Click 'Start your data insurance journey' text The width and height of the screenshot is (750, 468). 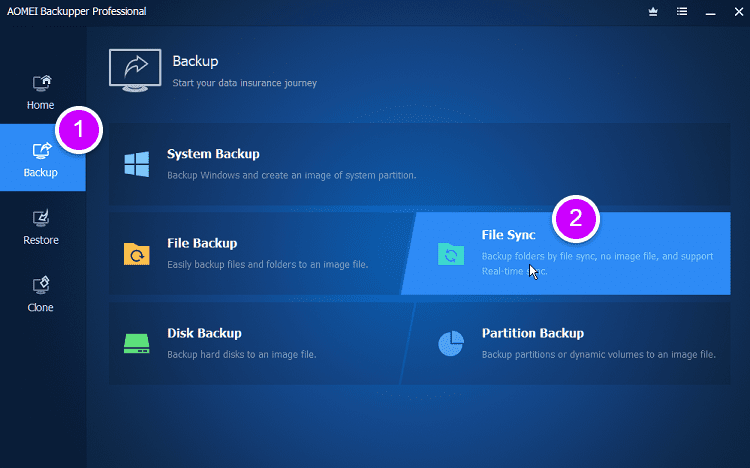click(244, 83)
